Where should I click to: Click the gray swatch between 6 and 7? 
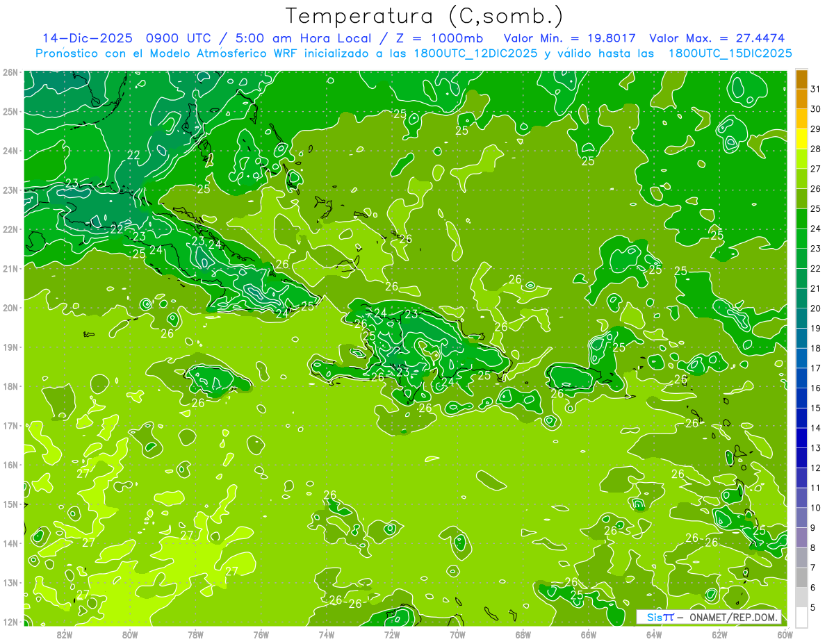point(801,577)
